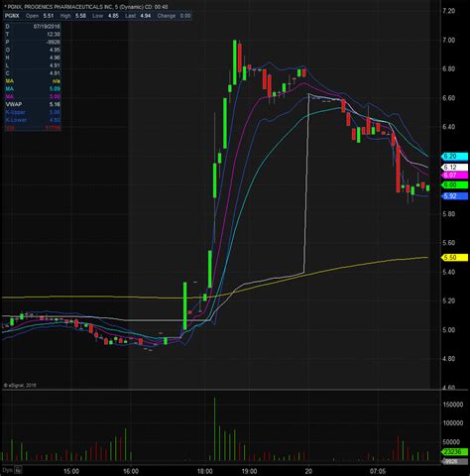Select the VWAP row in data window
The height and width of the screenshot is (476, 470).
(x=33, y=104)
